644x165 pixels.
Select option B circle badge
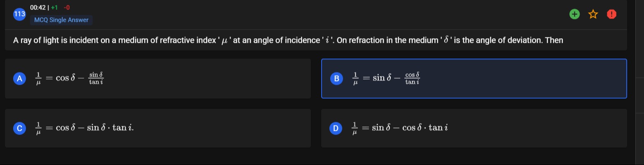pos(336,79)
